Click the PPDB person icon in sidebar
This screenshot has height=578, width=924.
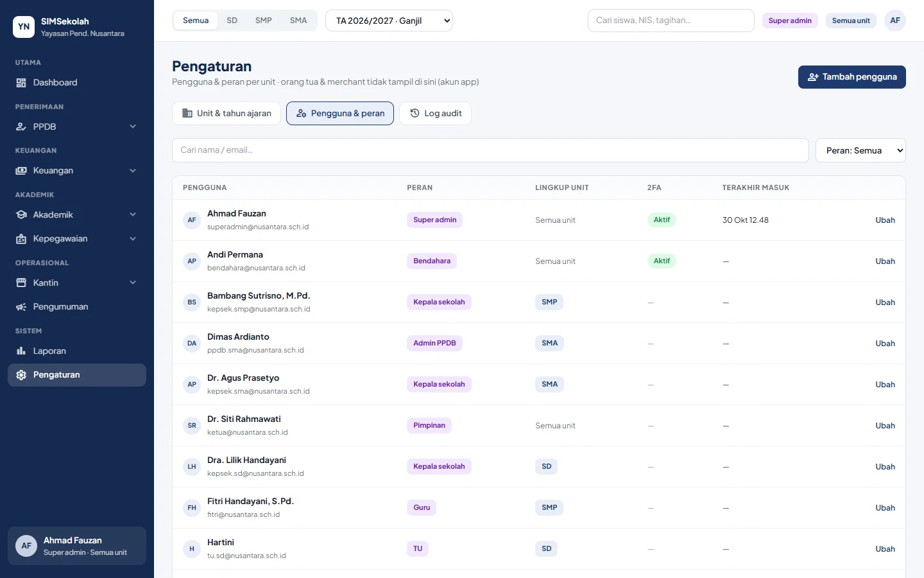tap(21, 127)
